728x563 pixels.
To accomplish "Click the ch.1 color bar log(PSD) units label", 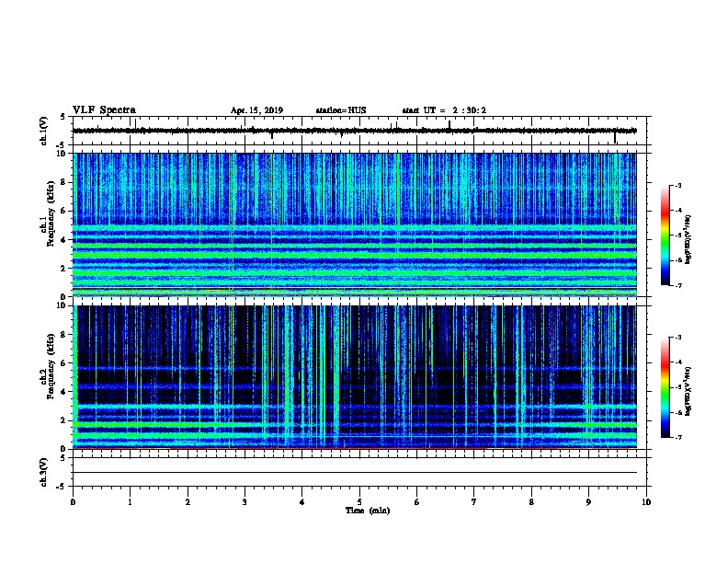I will point(688,239).
